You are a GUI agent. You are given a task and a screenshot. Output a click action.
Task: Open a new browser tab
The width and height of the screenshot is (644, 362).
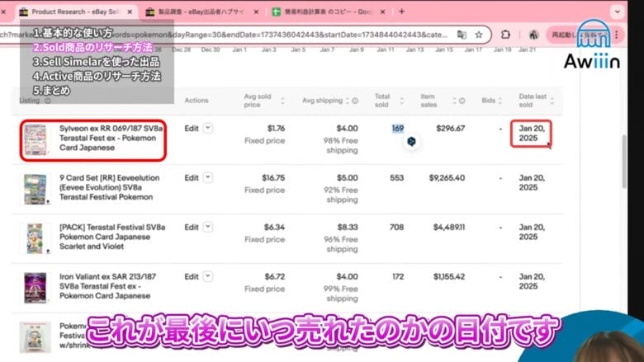pos(402,12)
